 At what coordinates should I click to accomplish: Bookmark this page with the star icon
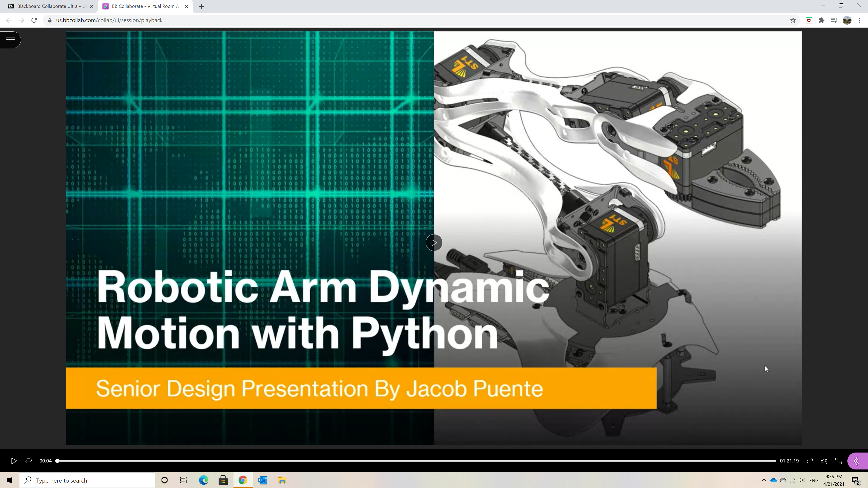[x=793, y=20]
